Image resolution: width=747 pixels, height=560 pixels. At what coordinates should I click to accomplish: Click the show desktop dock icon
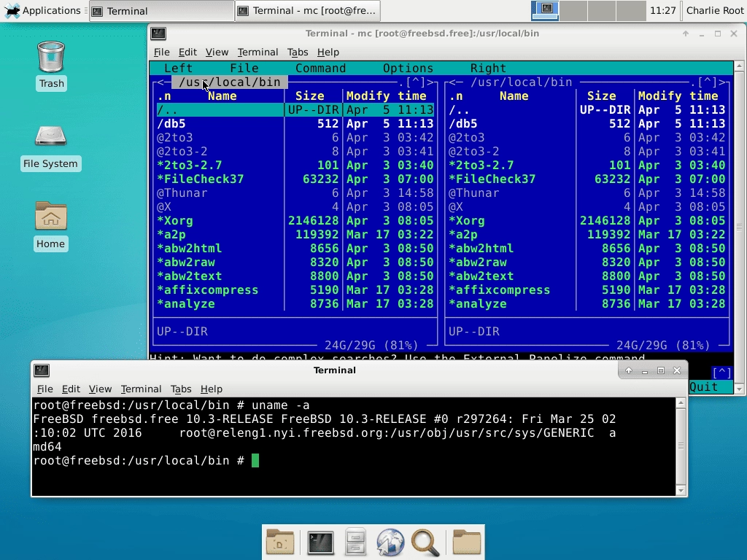coord(280,542)
